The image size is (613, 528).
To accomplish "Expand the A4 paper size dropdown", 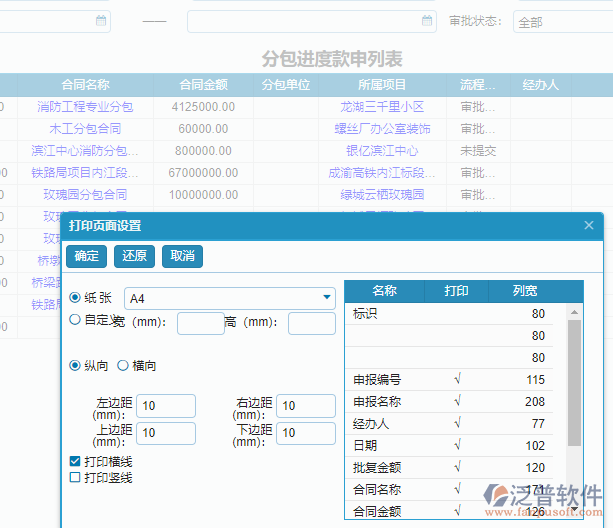I will (x=327, y=297).
